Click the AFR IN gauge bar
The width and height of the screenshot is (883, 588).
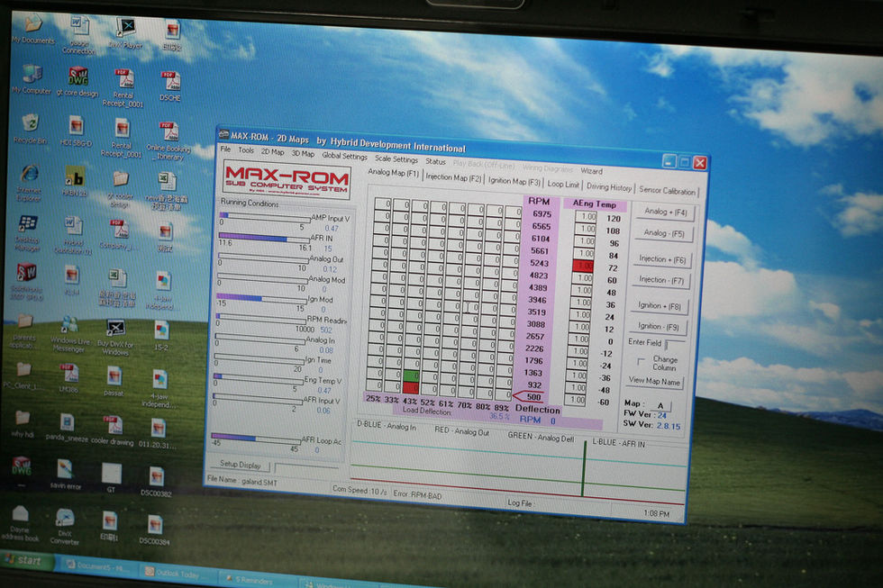click(x=263, y=238)
